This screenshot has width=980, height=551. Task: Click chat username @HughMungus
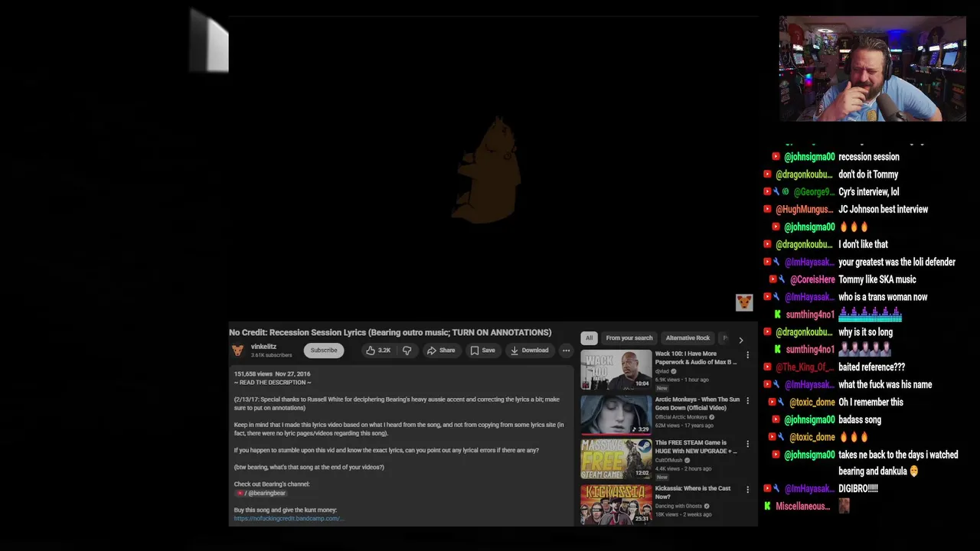(804, 209)
